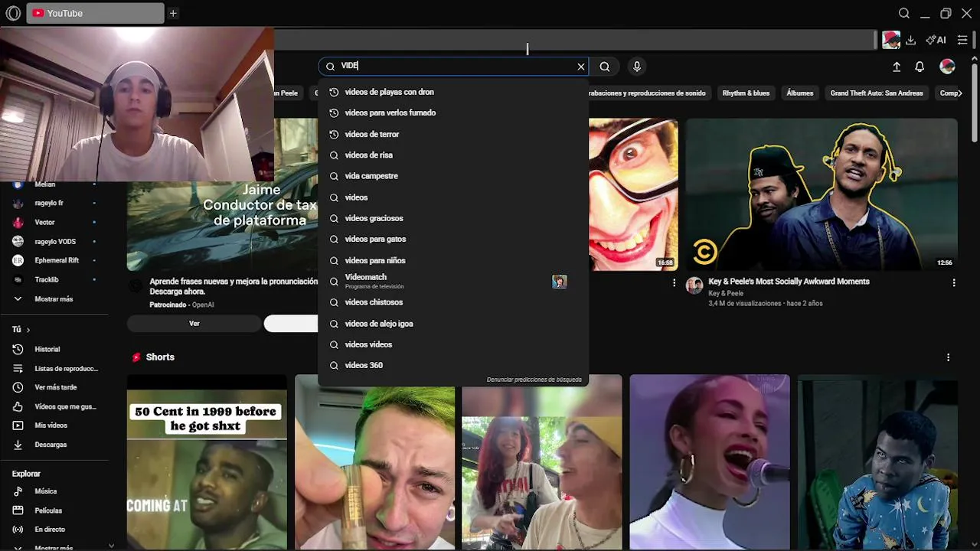This screenshot has height=551, width=980.
Task: Select the YouTube browser tab
Action: 95,13
